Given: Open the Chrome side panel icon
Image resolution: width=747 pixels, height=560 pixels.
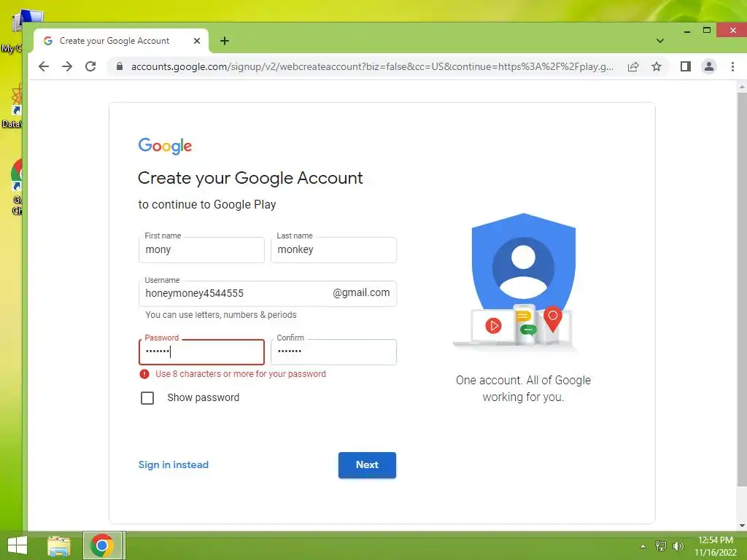Looking at the screenshot, I should tap(686, 66).
